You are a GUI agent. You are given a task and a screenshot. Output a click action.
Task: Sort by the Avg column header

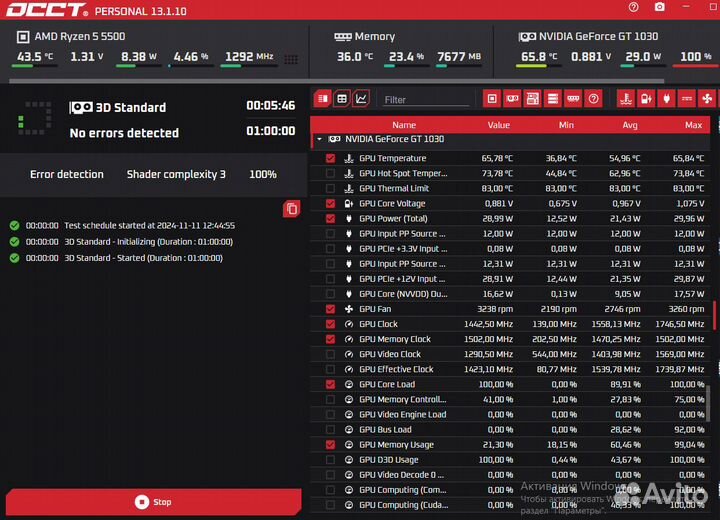coord(629,125)
